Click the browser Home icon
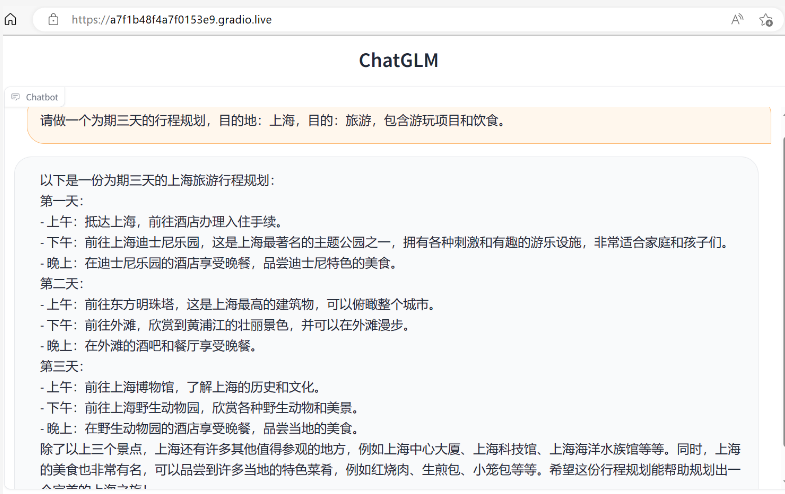785x494 pixels. (x=11, y=19)
